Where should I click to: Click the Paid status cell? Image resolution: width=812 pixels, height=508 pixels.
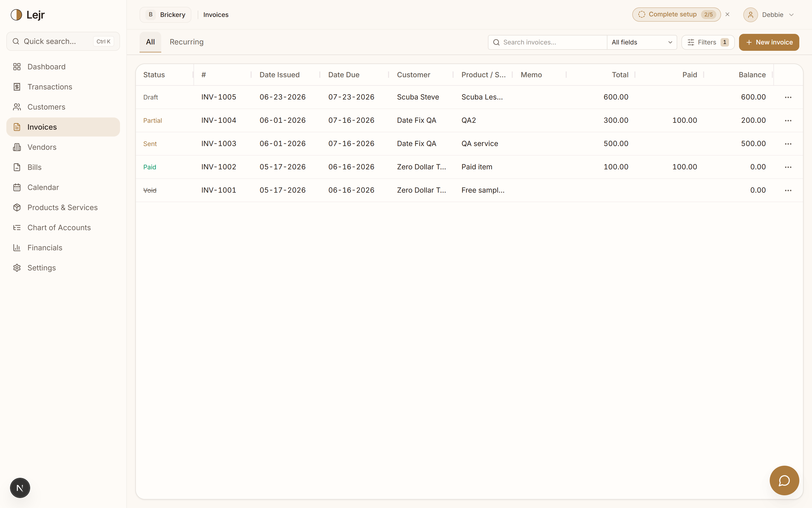coord(150,167)
